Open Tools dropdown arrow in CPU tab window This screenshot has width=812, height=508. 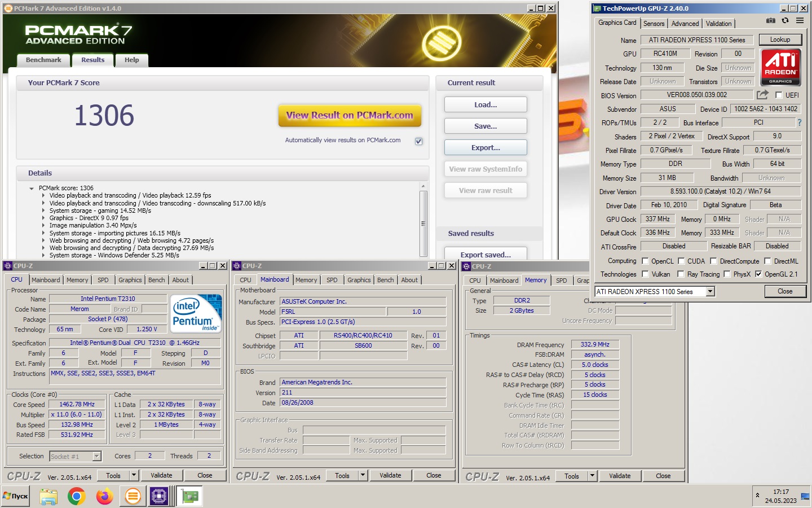[x=134, y=475]
